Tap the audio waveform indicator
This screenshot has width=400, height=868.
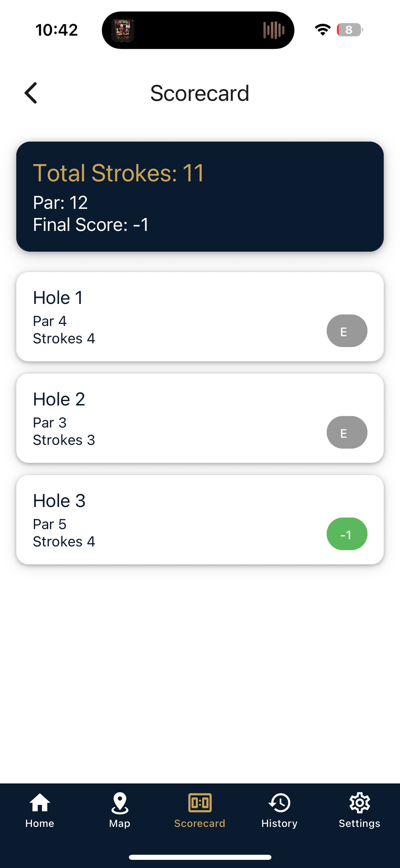(273, 30)
